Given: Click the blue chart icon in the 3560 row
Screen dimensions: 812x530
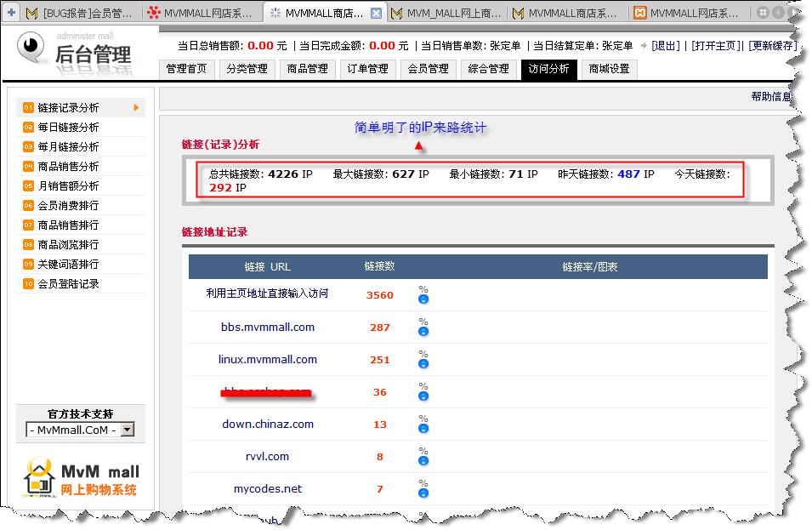Looking at the screenshot, I should (x=423, y=299).
